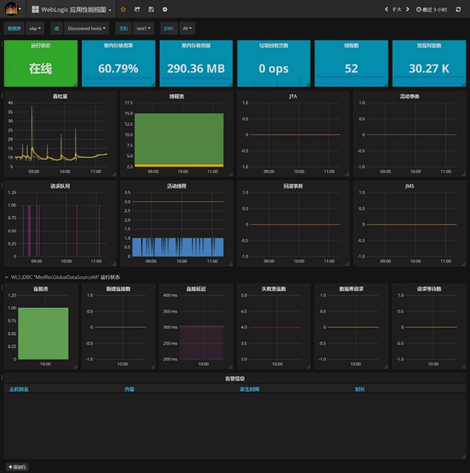Click the 60.79% heap usage panel
This screenshot has width=470, height=473.
pos(118,63)
